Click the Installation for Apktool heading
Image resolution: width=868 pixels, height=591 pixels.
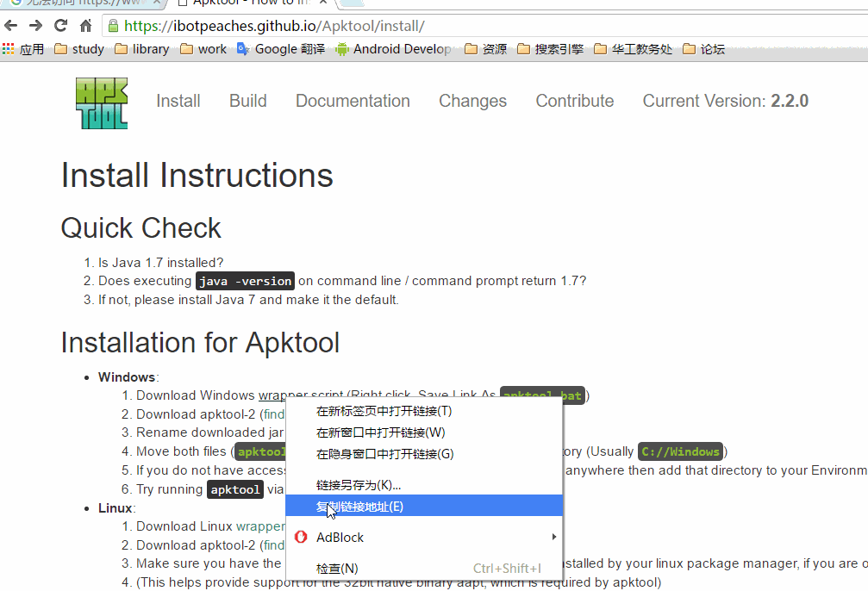point(200,343)
